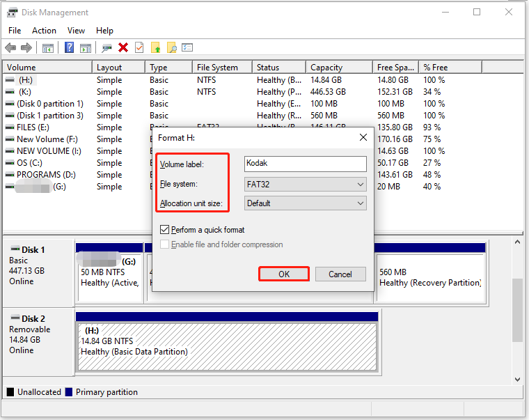Screen dimensions: 529x420
Task: Click the red X Delete icon
Action: coord(123,47)
